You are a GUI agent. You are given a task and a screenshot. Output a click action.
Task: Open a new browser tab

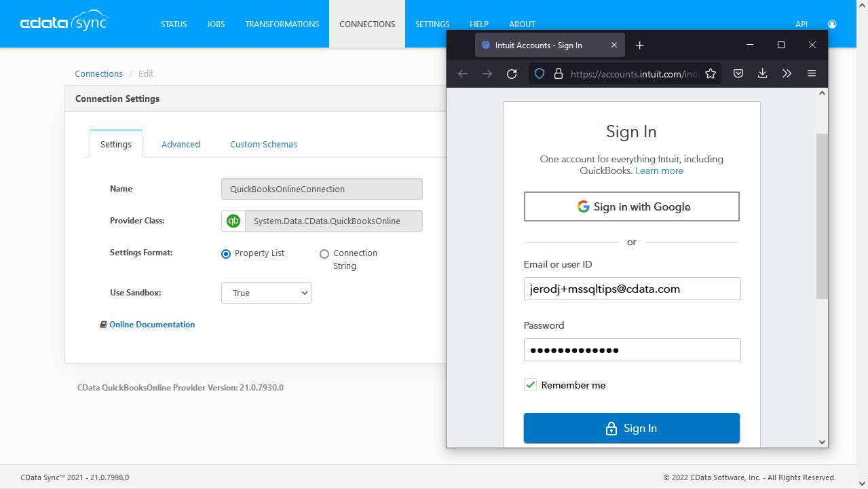pyautogui.click(x=639, y=45)
